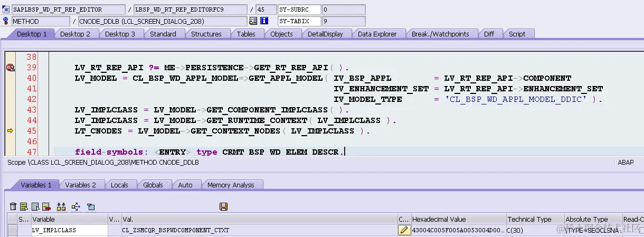The image size is (644, 237).
Task: Open the Objects tab
Action: coord(282,34)
